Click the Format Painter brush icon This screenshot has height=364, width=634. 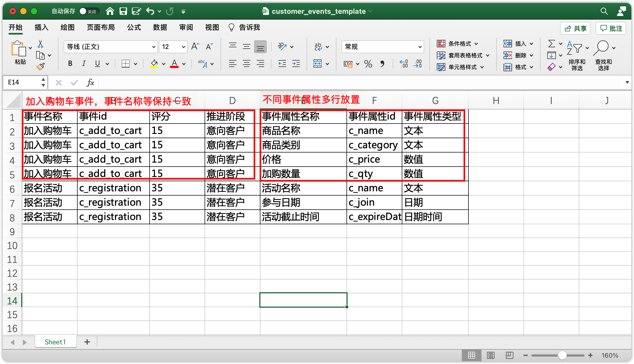click(x=40, y=66)
